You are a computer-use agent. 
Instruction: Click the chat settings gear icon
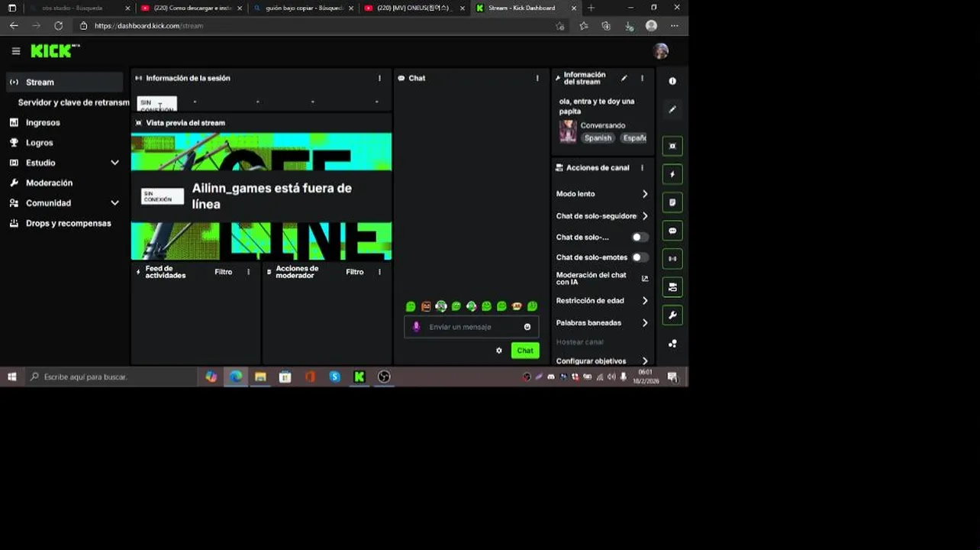[x=499, y=351]
